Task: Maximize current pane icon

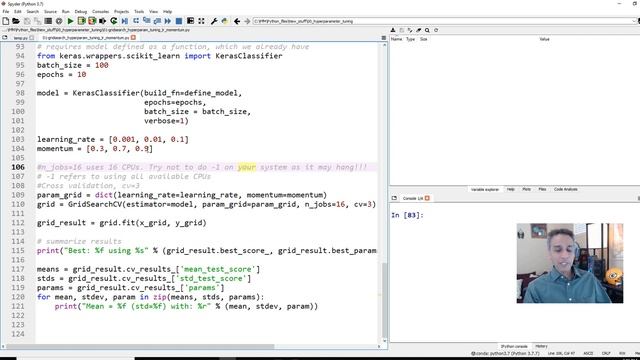Action: (190, 21)
